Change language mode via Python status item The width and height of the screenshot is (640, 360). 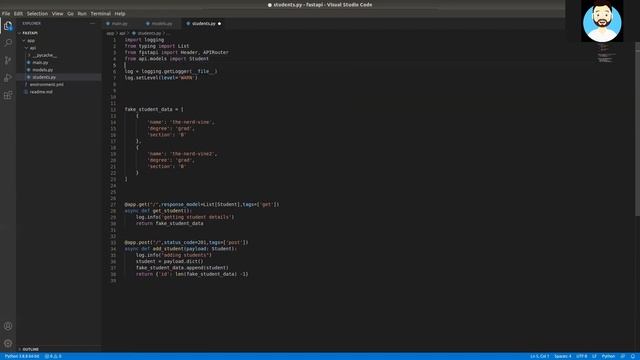pos(608,356)
